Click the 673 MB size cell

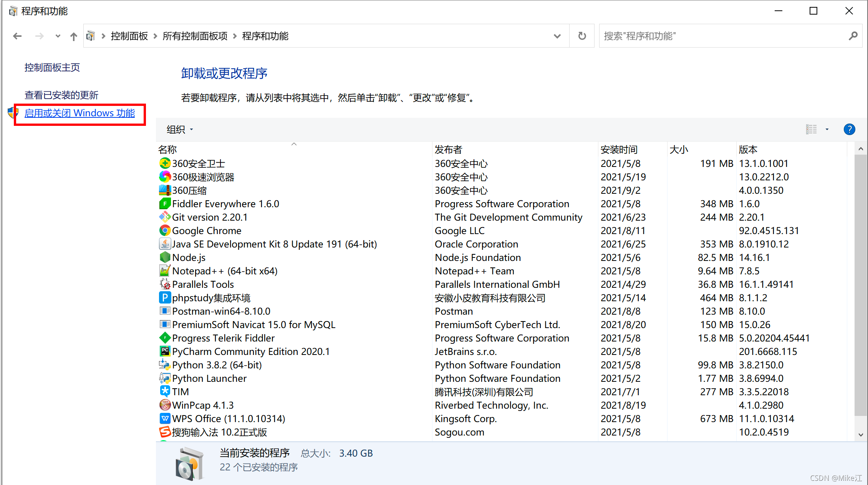(x=717, y=419)
